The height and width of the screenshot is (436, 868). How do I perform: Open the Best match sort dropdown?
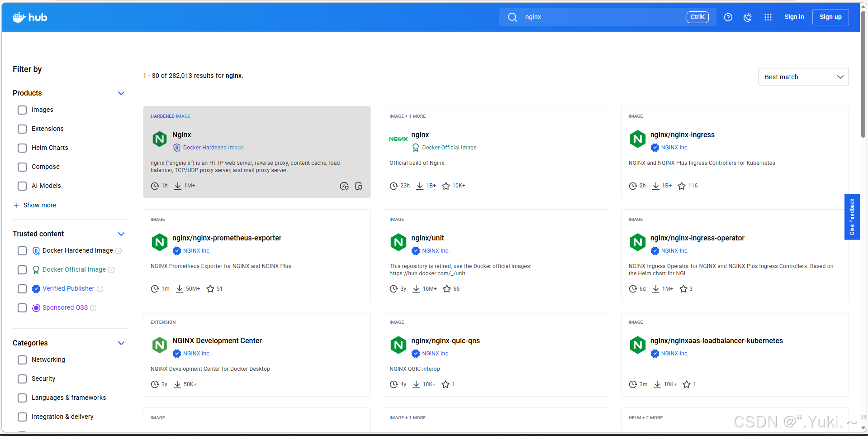tap(803, 77)
